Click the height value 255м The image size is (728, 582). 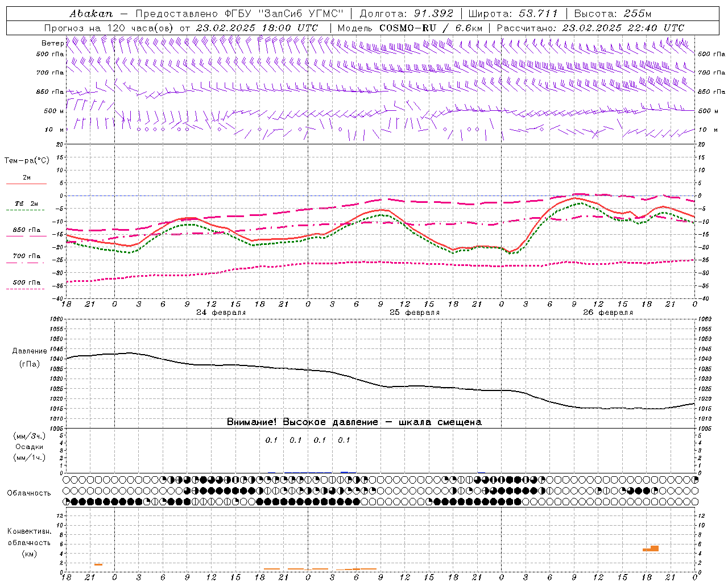coord(637,13)
